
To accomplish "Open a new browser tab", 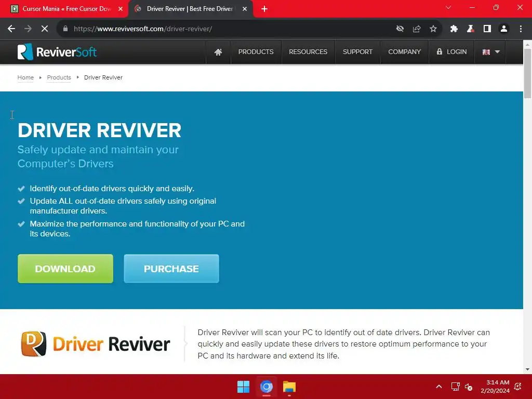I will (x=264, y=9).
